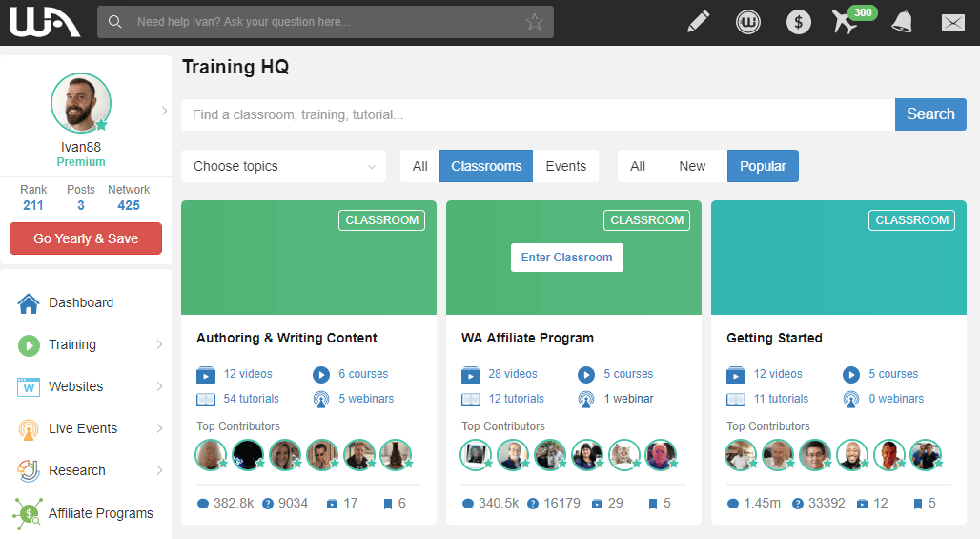The height and width of the screenshot is (539, 980).
Task: Click the Ivan88 username text
Action: coord(81,147)
